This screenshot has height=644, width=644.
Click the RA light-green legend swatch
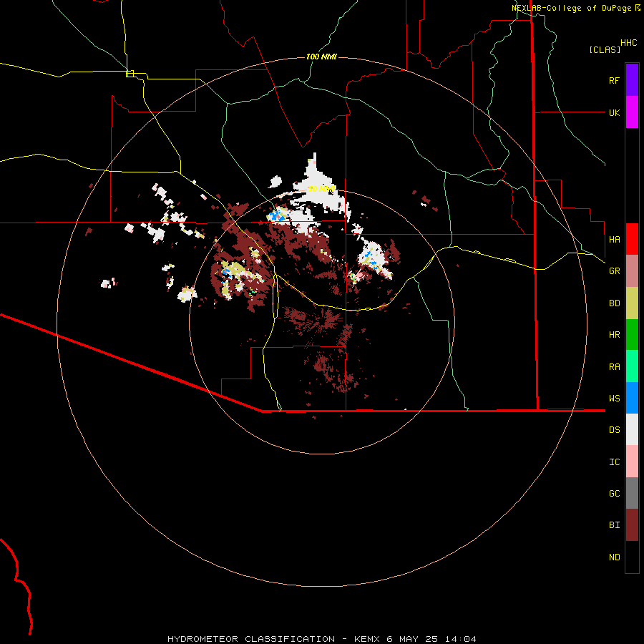pyautogui.click(x=632, y=366)
